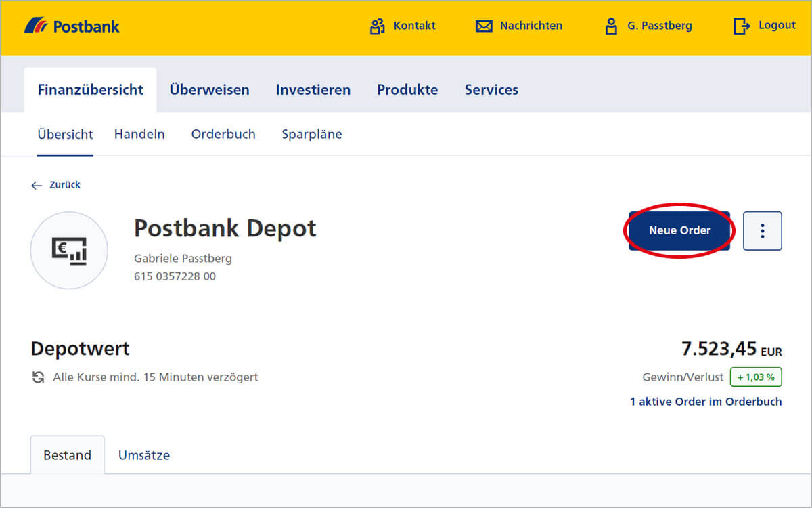Viewport: 812px width, 508px height.
Task: Open G. Passtberg account
Action: (x=659, y=26)
